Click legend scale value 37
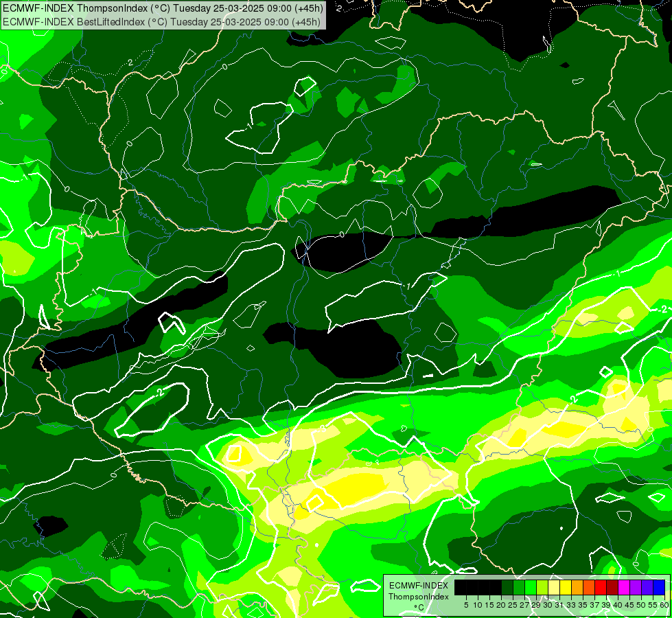The width and height of the screenshot is (672, 618). [x=594, y=605]
